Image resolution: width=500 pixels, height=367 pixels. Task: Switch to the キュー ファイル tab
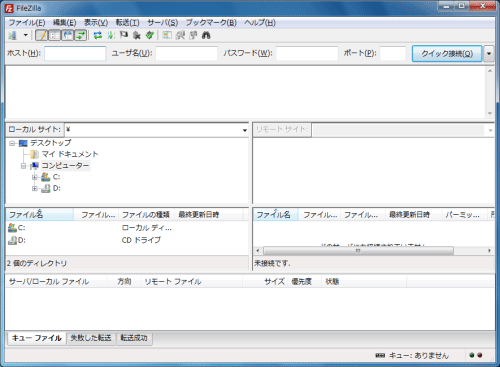(37, 338)
